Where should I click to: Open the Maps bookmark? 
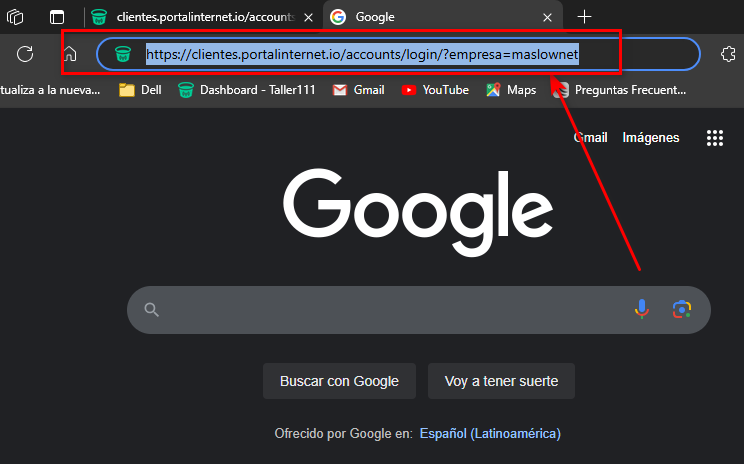(511, 90)
